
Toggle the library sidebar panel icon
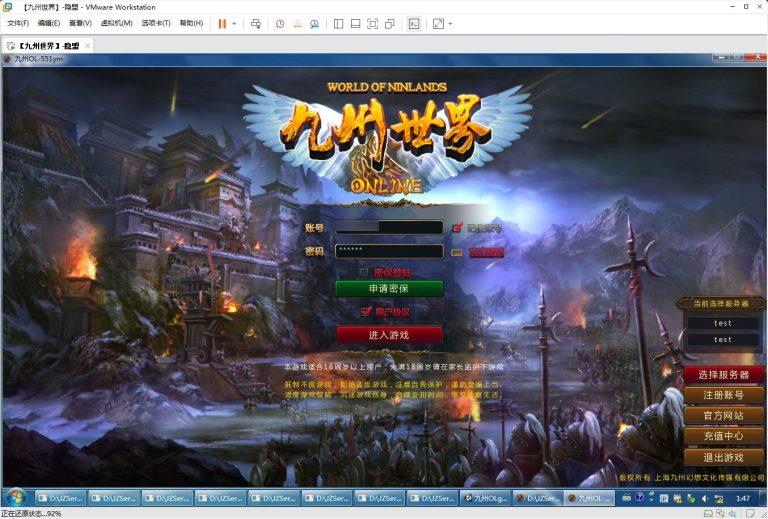(338, 24)
